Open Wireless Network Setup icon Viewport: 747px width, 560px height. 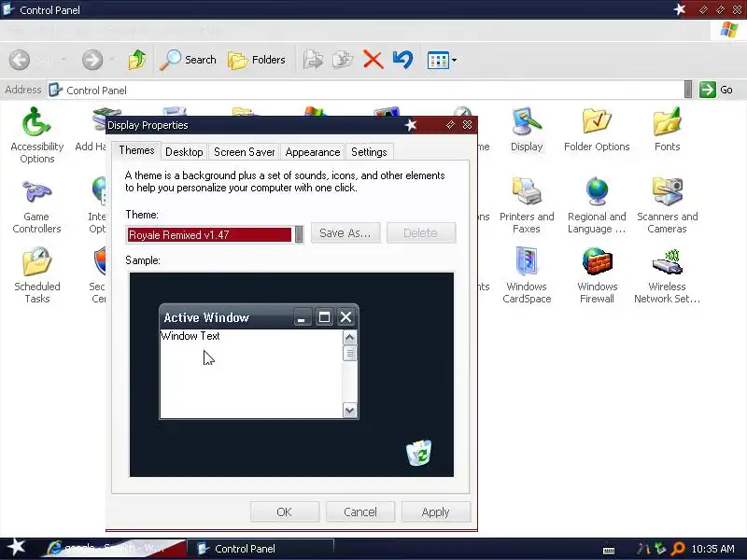(x=667, y=275)
